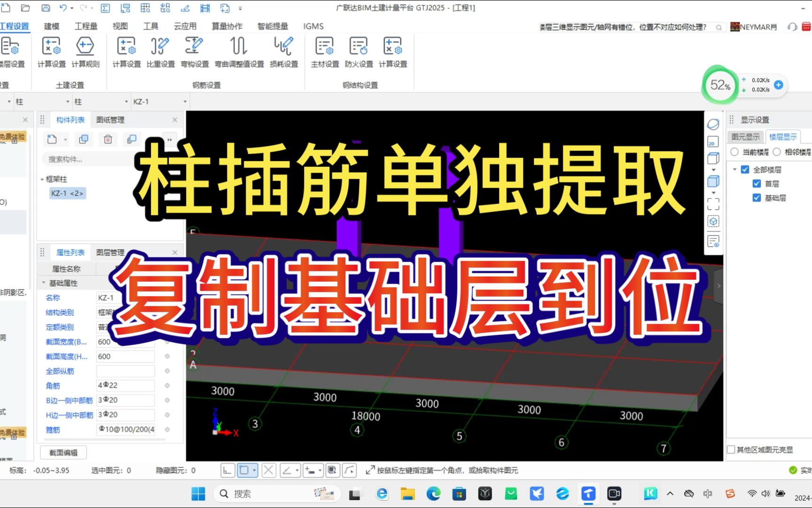The height and width of the screenshot is (508, 812).
Task: Open 计算规则 settings in 土建设置 group
Action: (x=85, y=52)
